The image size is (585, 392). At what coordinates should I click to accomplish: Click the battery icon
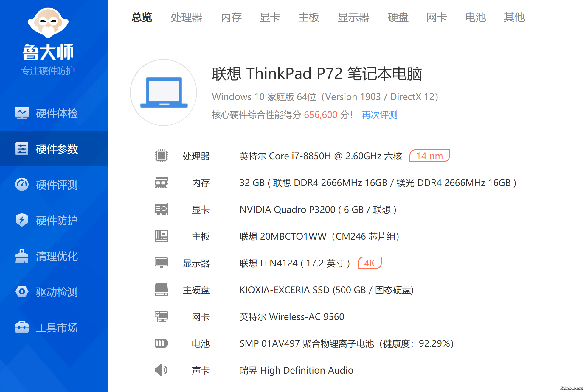pyautogui.click(x=161, y=343)
